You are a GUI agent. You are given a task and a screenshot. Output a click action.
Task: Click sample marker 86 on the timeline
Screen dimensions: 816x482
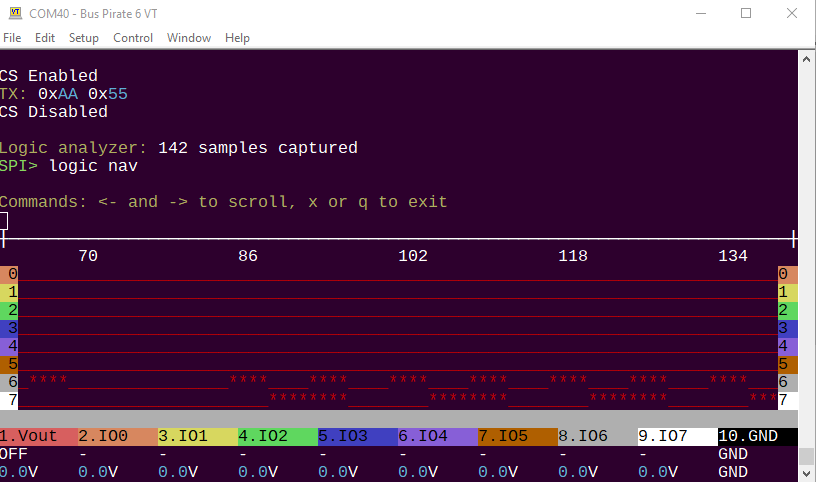click(x=248, y=256)
